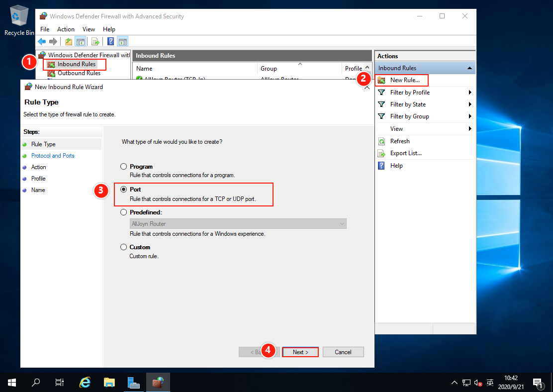Click the Export List toolbar icon
Screen dimensions: 553x392
[x=95, y=42]
